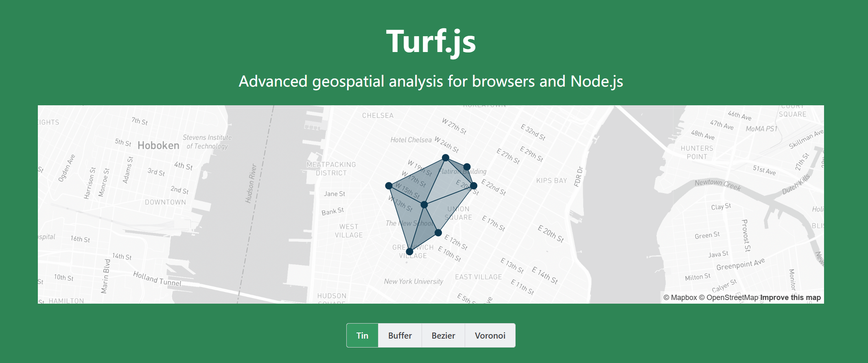The width and height of the screenshot is (868, 363).
Task: Click the Hudson River label
Action: click(x=251, y=183)
